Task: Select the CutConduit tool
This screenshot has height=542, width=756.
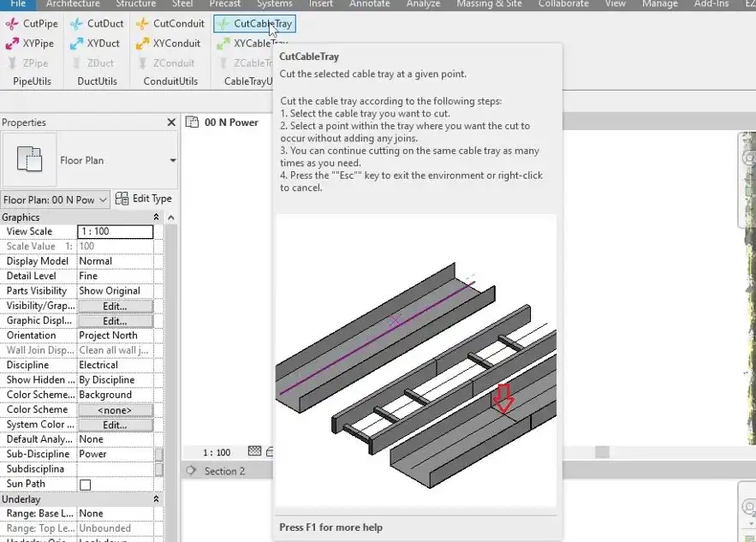Action: (170, 24)
